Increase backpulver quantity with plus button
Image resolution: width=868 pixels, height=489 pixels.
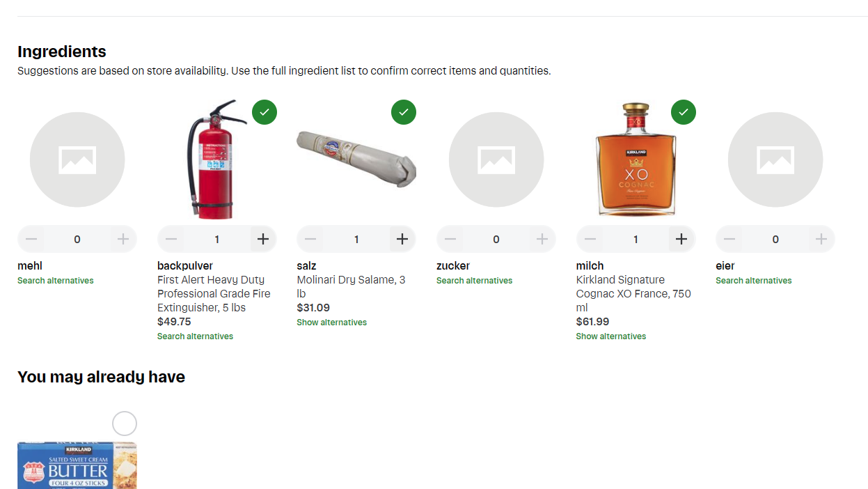pos(263,239)
